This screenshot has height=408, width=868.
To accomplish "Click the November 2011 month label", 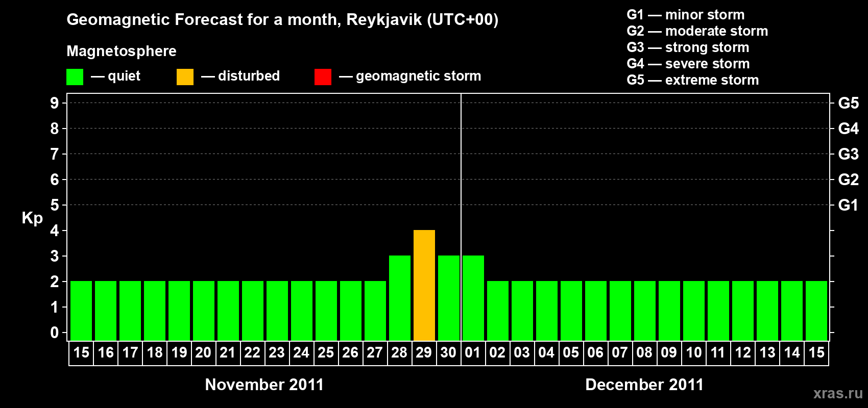I will click(264, 385).
